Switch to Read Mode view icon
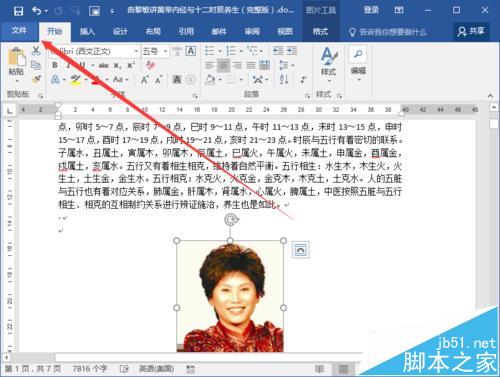The image size is (500, 377). coord(319,369)
